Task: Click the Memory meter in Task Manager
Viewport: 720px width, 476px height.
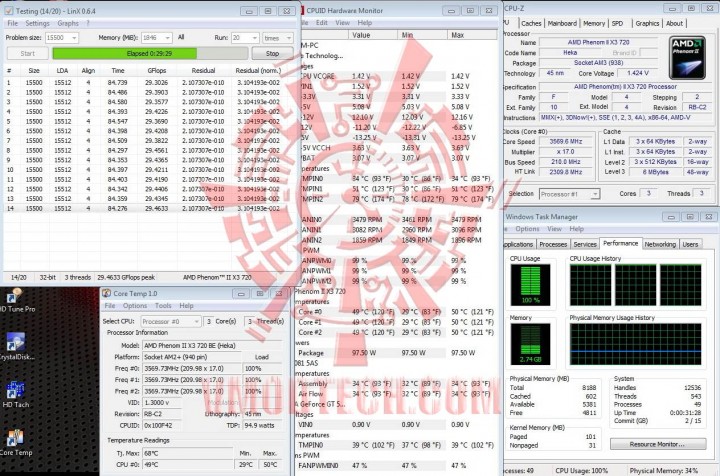Action: pyautogui.click(x=530, y=344)
